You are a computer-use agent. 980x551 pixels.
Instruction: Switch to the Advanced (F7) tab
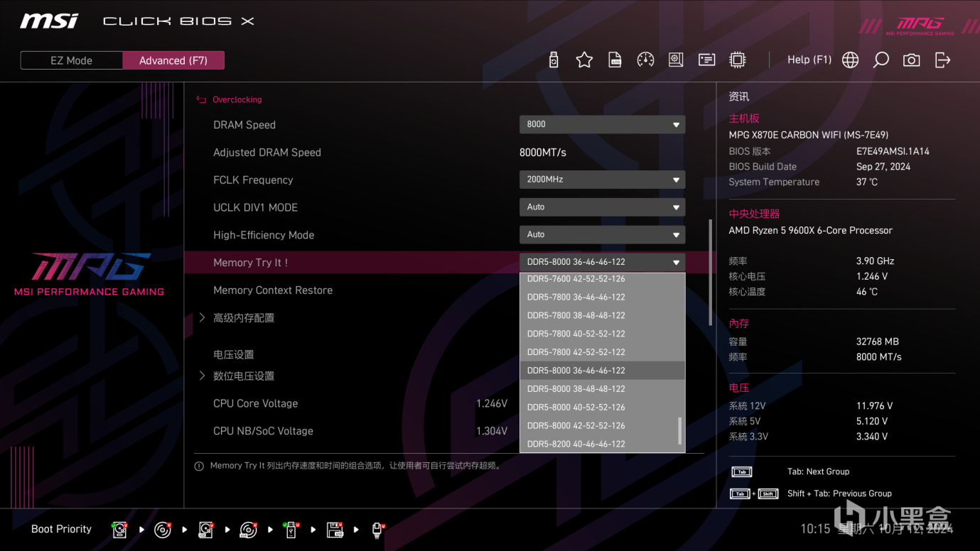coord(173,60)
